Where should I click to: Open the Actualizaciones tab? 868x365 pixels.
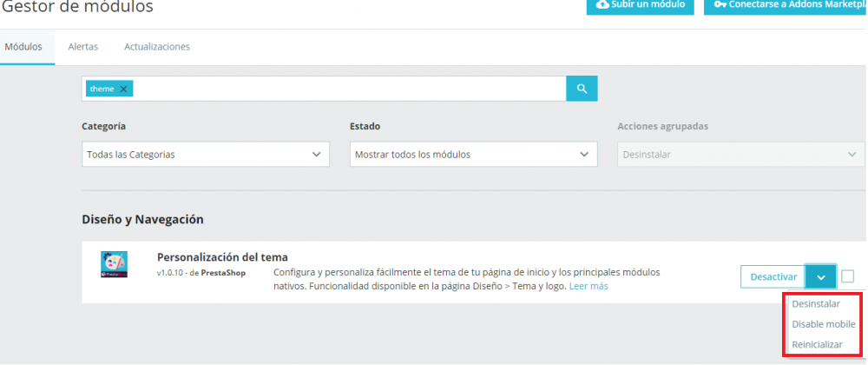(157, 47)
